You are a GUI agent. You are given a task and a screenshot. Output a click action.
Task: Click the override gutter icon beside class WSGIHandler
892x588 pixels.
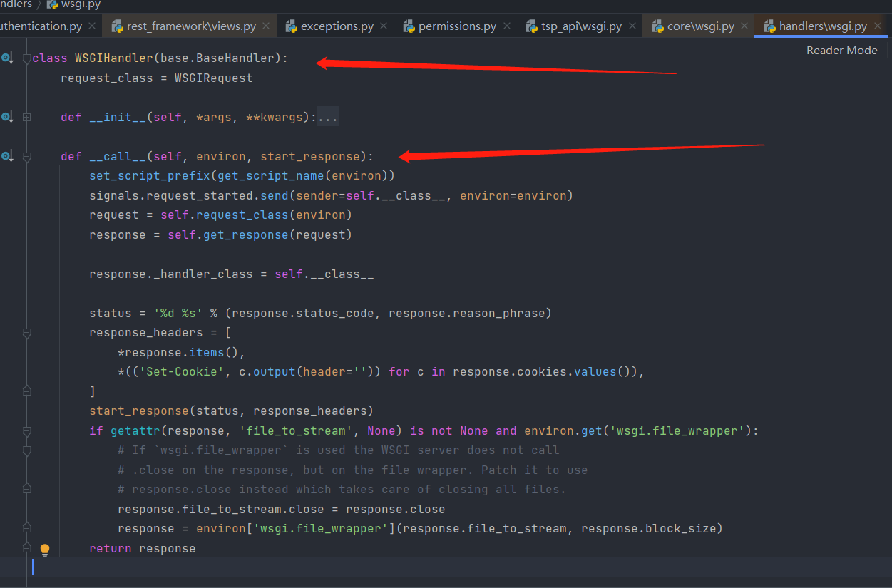point(7,58)
